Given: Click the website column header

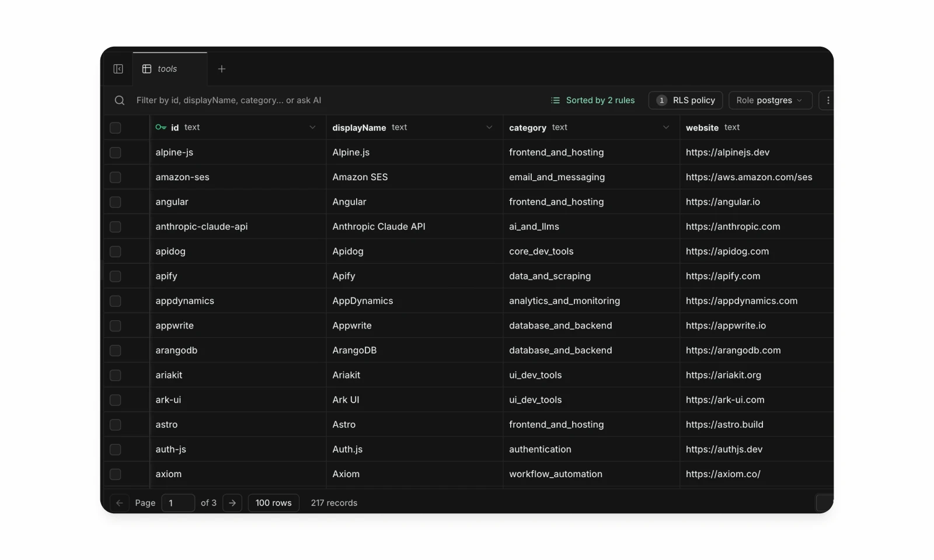Looking at the screenshot, I should [x=757, y=127].
